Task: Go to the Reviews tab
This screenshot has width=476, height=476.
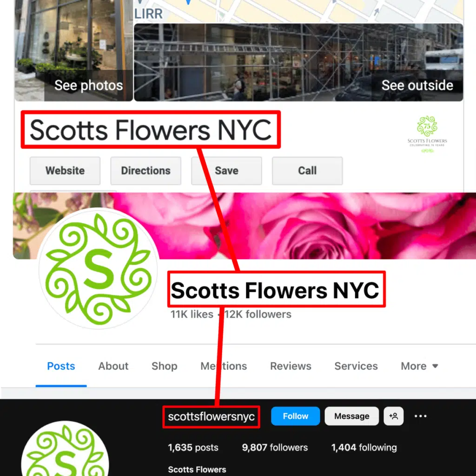Action: click(291, 366)
